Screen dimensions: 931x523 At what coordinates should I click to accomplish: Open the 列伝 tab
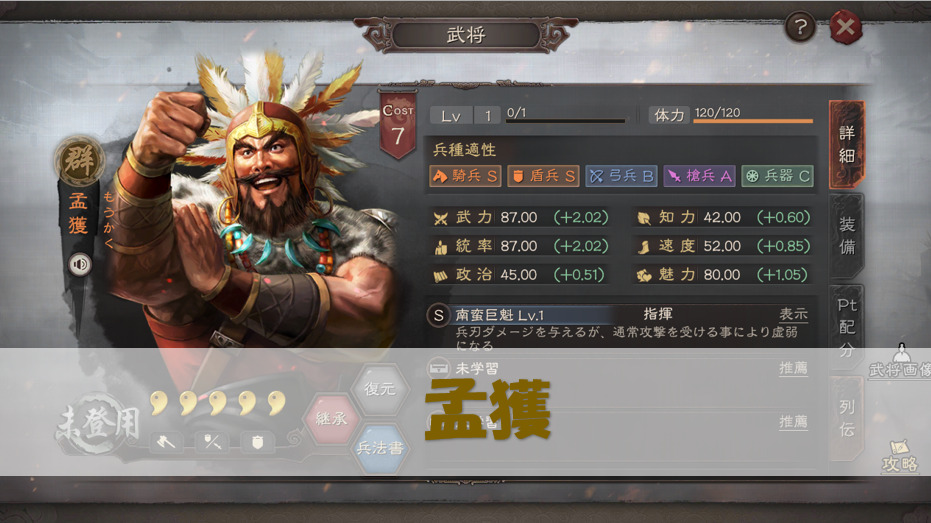[846, 418]
